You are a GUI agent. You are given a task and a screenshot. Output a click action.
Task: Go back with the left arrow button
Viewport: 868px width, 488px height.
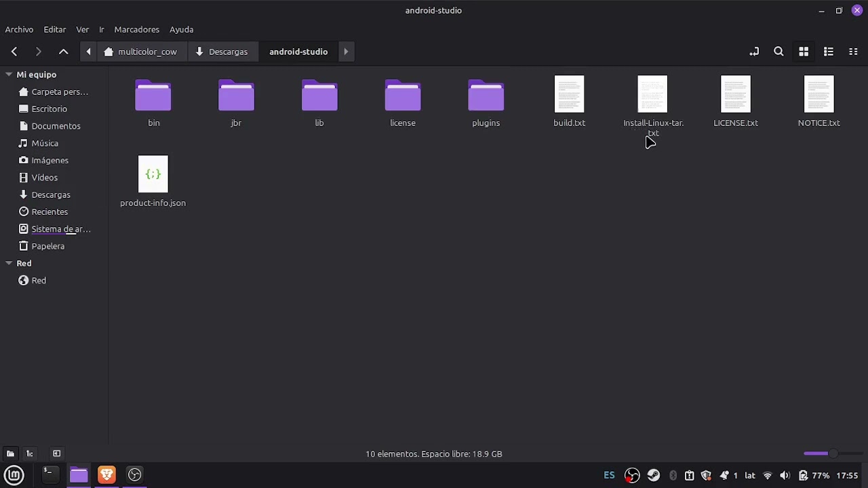(14, 52)
